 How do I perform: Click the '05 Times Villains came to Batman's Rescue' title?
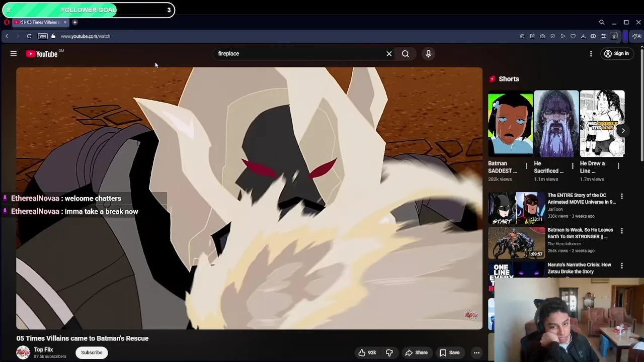[83, 338]
